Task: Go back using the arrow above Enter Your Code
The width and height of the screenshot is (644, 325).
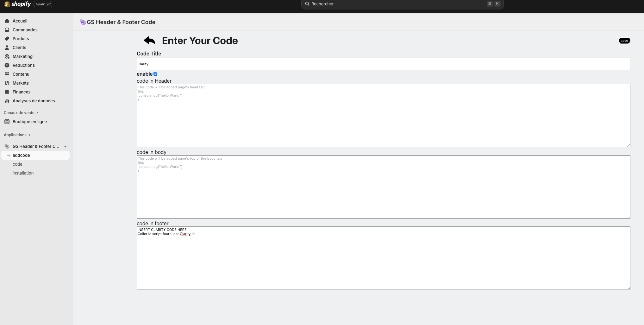Action: [x=149, y=41]
